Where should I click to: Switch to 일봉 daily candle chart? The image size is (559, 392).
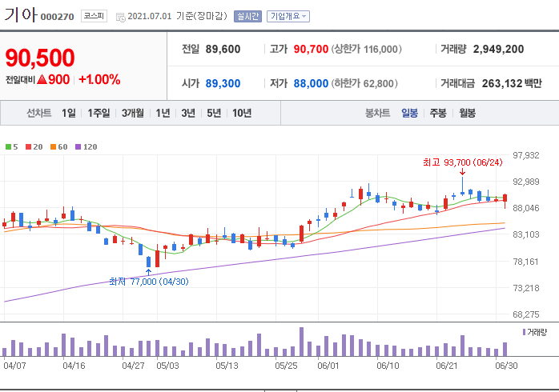point(409,114)
